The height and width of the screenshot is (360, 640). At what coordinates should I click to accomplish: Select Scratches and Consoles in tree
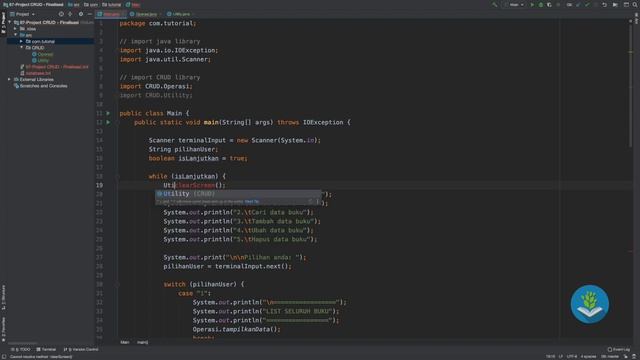pos(40,86)
